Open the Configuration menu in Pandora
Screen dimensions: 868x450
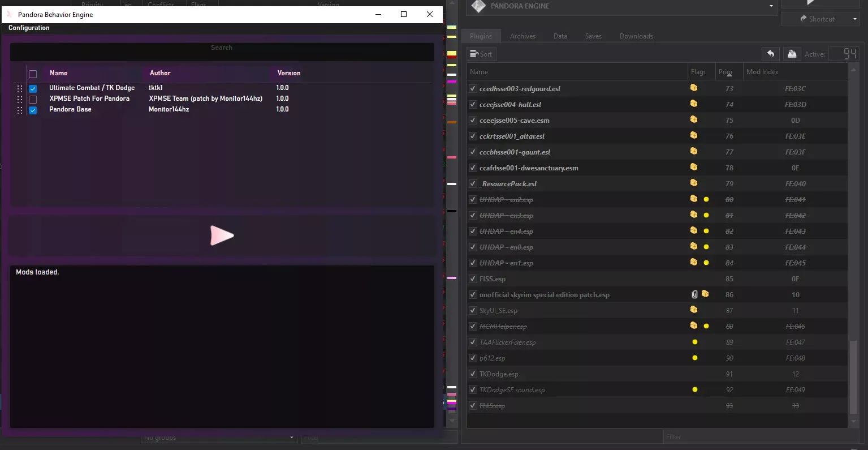(29, 28)
